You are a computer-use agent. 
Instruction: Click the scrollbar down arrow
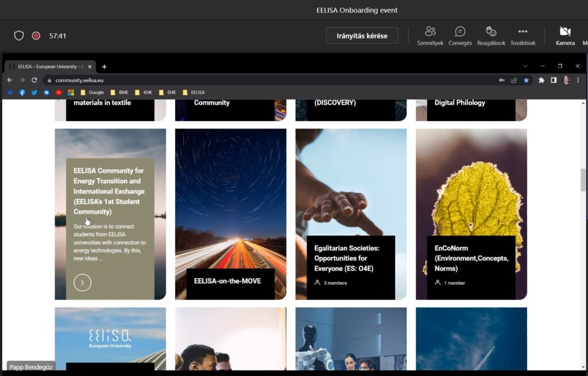pos(583,367)
